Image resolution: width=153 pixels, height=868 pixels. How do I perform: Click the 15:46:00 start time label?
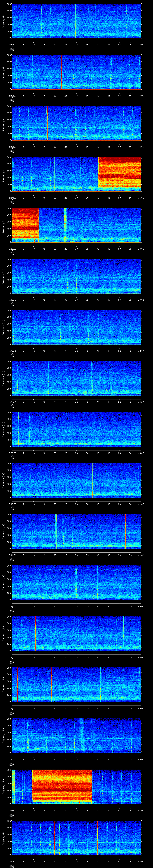pyautogui.click(x=12, y=810)
